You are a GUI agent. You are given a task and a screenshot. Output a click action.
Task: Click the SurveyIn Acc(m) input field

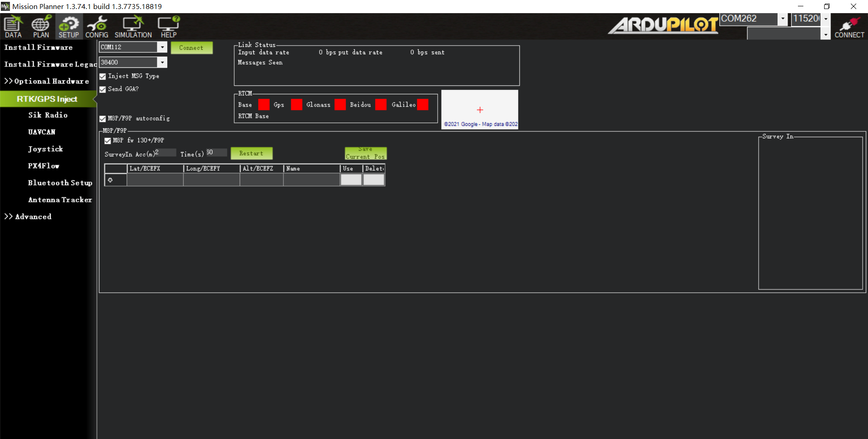(165, 153)
